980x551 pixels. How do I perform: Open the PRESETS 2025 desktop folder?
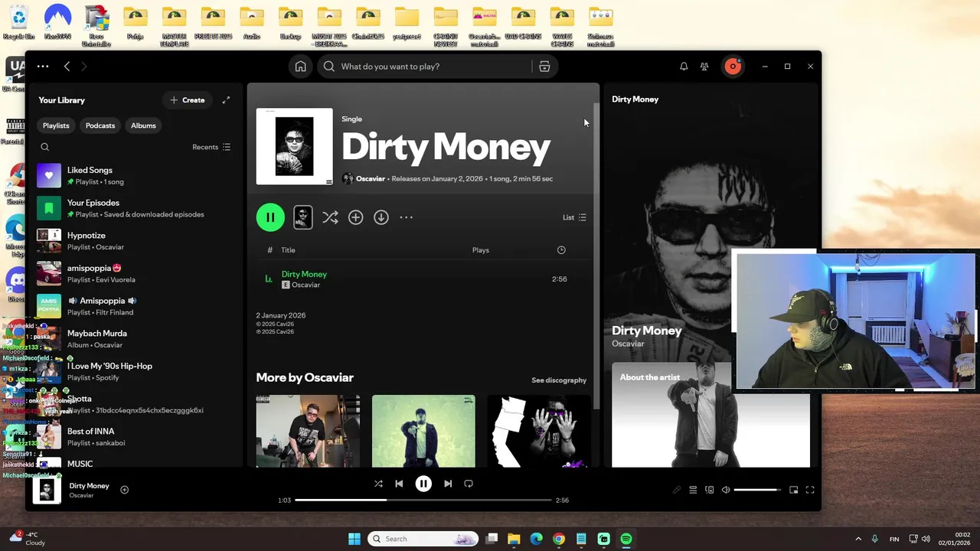[x=213, y=22]
